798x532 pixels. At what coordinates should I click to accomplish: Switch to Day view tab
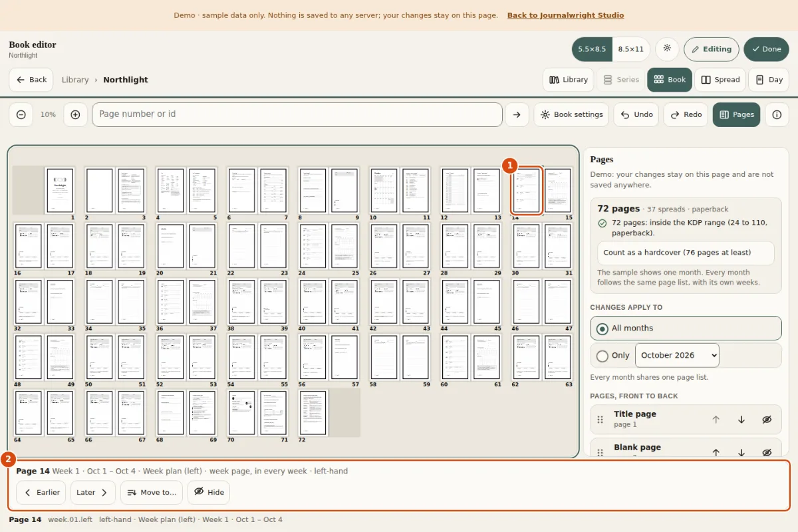pos(769,80)
